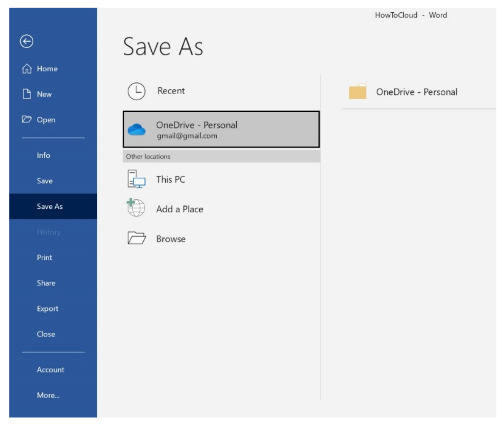Select the Export option

tap(48, 308)
